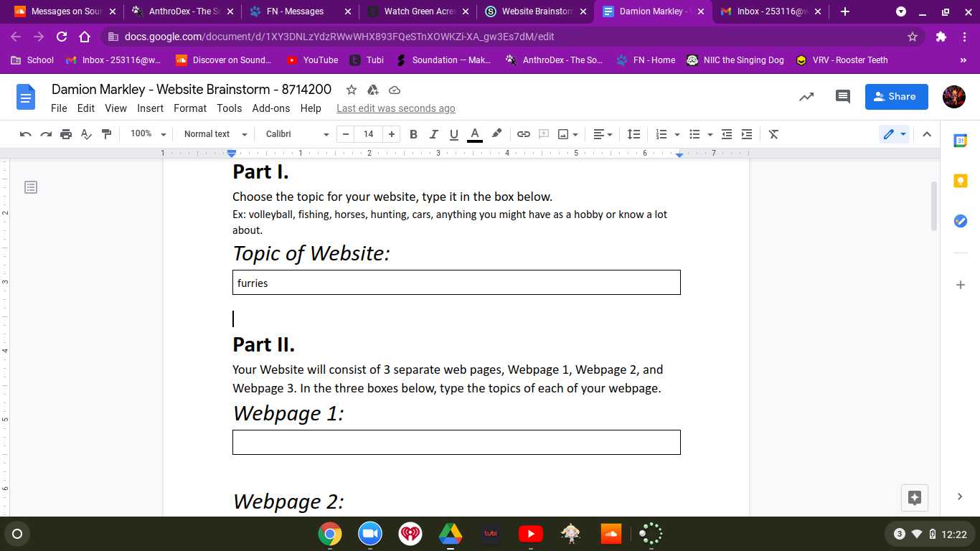Expand the Bulleted list dropdown arrow
This screenshot has height=551, width=980.
(710, 134)
